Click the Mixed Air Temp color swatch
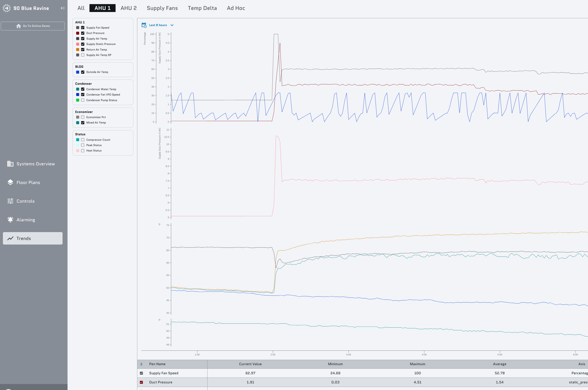Image resolution: width=588 pixels, height=390 pixels. tap(78, 123)
